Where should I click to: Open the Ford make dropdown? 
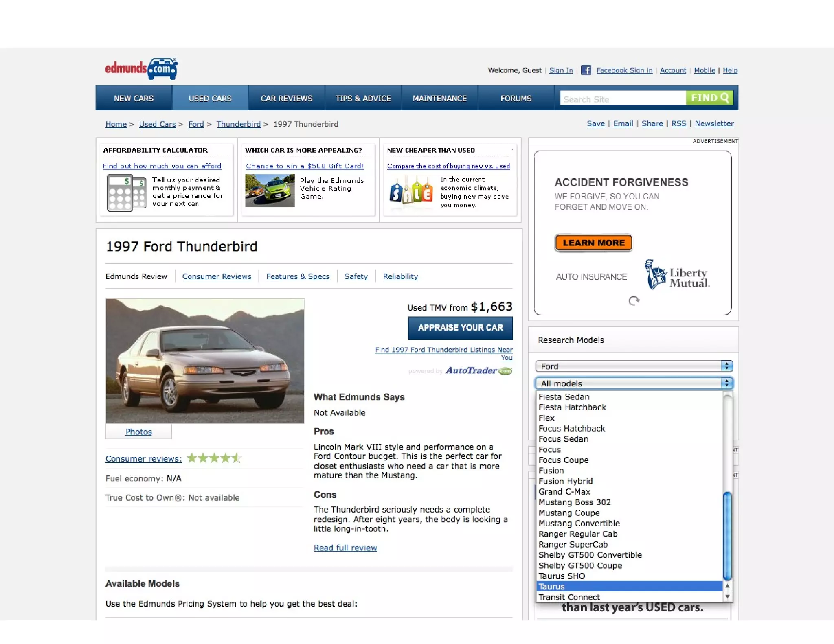pyautogui.click(x=634, y=366)
